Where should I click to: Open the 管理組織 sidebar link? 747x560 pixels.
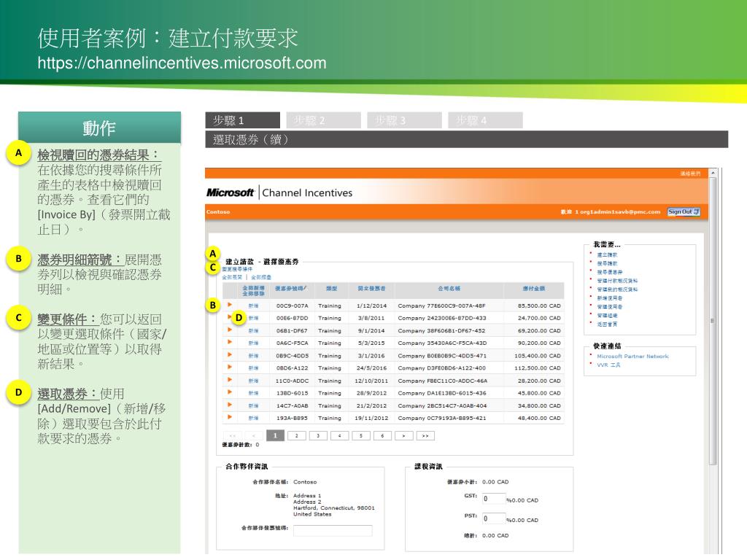coord(607,315)
